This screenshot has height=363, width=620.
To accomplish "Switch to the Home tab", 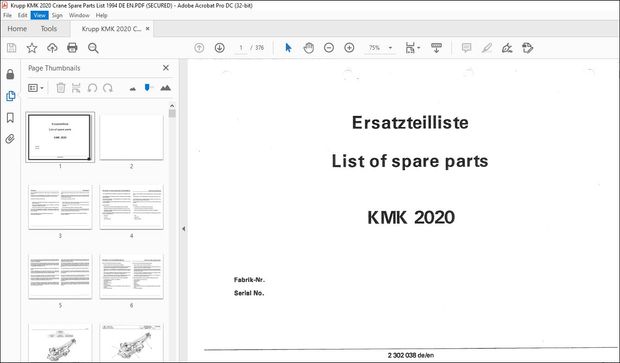I will [17, 29].
